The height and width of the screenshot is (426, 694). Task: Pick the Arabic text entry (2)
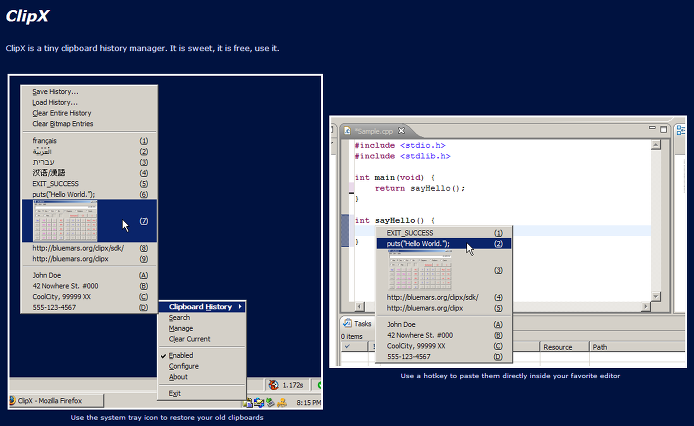(x=89, y=151)
